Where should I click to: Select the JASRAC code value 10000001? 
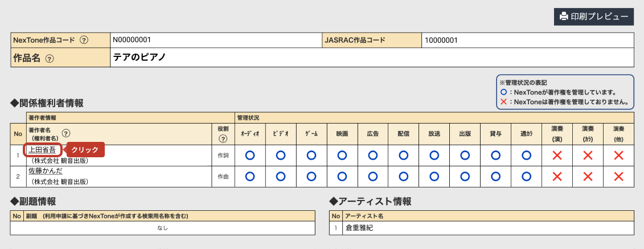pos(442,40)
